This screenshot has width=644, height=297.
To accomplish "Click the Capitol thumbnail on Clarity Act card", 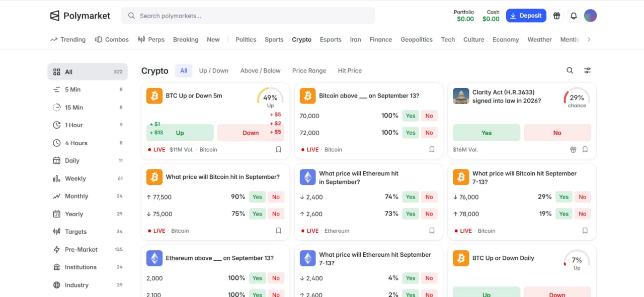I will 461,95.
